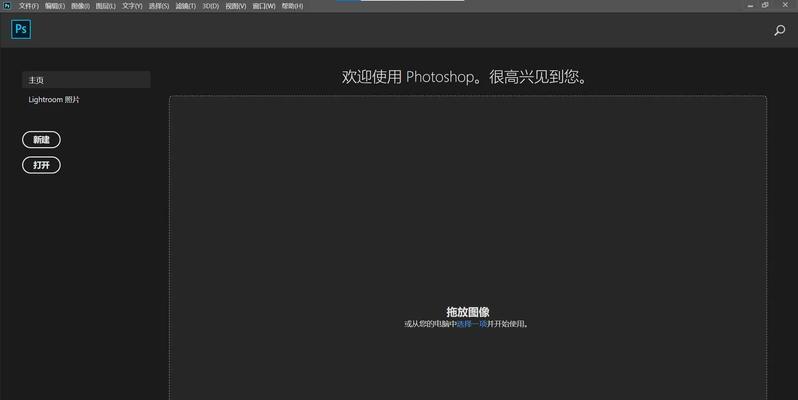Open the 图像(I) menu
Screen dimensions: 798x400
80,6
